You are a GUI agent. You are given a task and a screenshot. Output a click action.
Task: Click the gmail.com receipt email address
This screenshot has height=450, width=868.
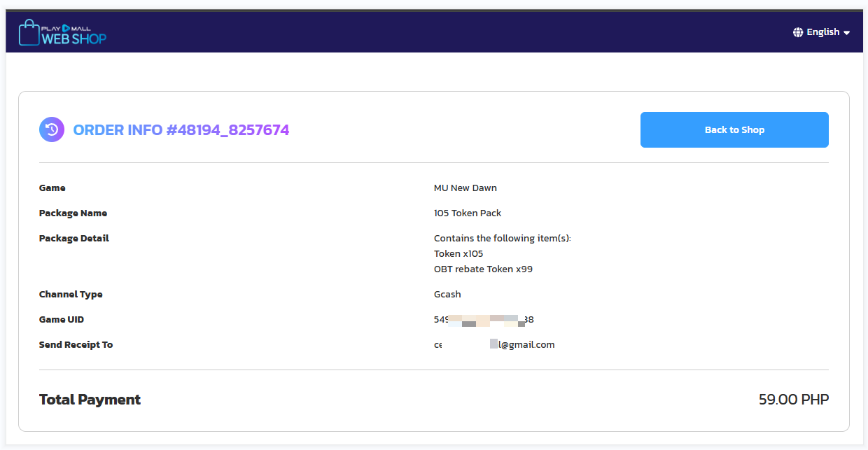(x=494, y=344)
